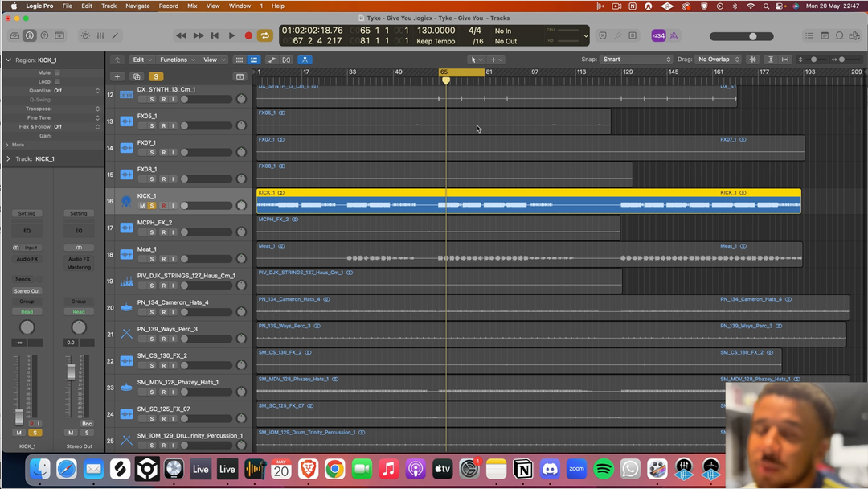Adjust the master volume slider in control bar
This screenshot has height=489, width=868.
[752, 36]
